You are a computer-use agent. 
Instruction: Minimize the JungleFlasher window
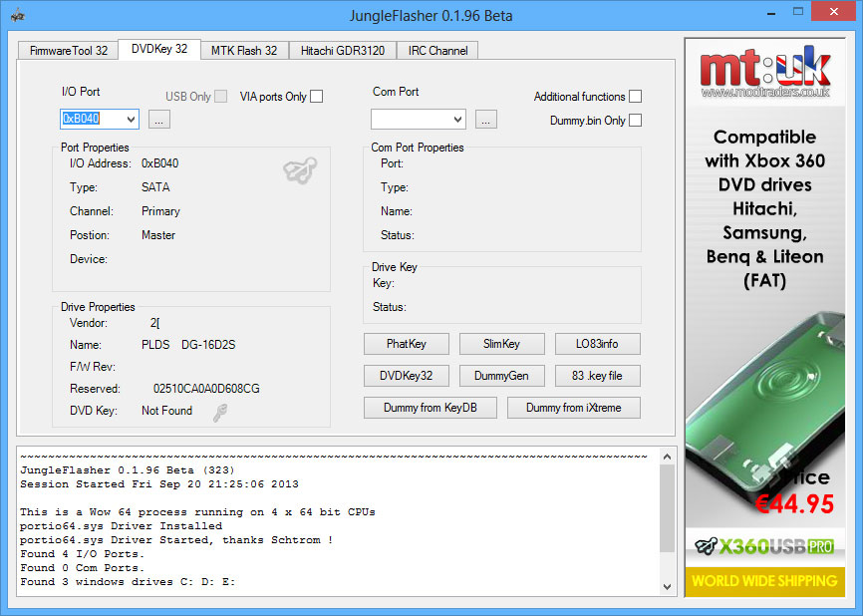(771, 12)
